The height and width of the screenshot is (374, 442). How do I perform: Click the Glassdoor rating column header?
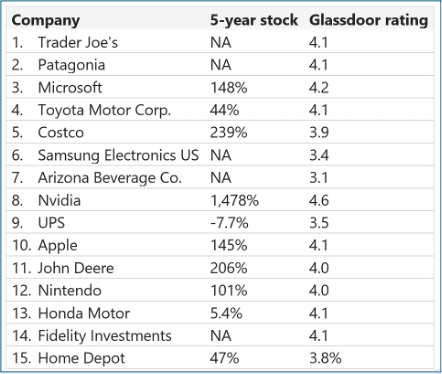tap(368, 20)
